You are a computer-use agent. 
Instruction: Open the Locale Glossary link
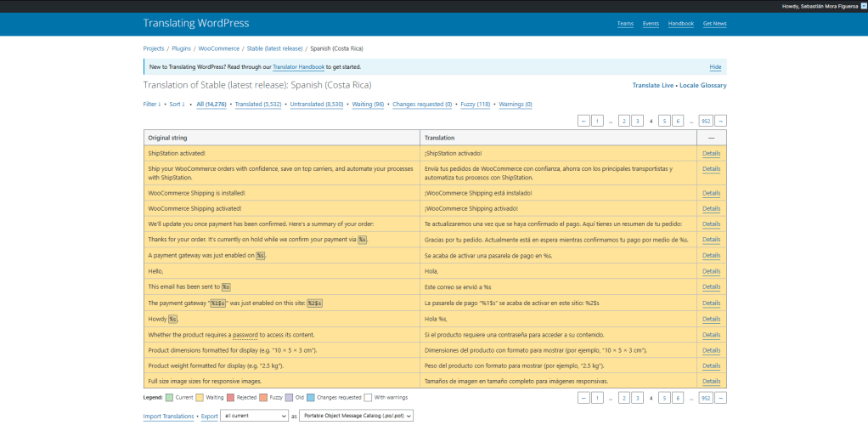[703, 85]
